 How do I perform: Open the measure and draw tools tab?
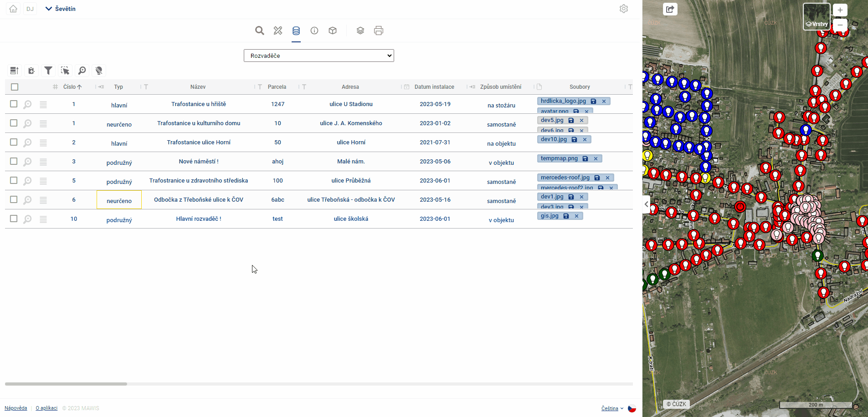278,31
